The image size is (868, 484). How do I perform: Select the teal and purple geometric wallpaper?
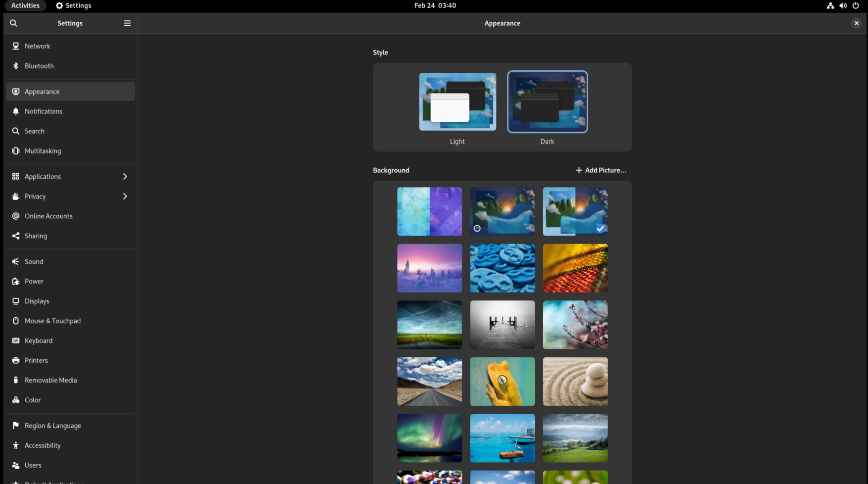click(430, 211)
